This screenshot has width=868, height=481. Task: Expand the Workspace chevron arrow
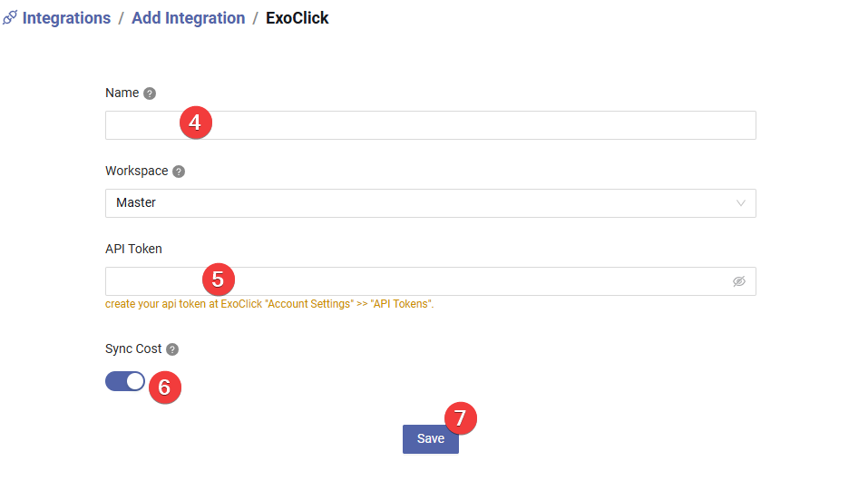click(741, 203)
